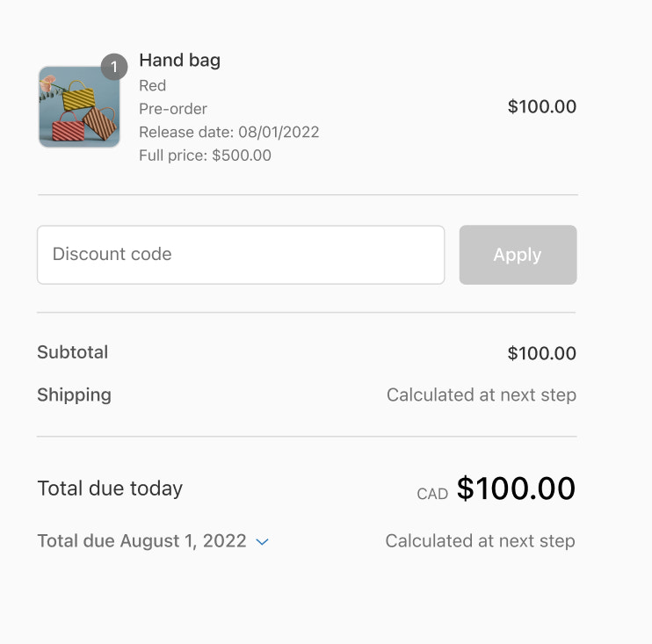Expand the Total due August 1 chevron

pos(262,542)
